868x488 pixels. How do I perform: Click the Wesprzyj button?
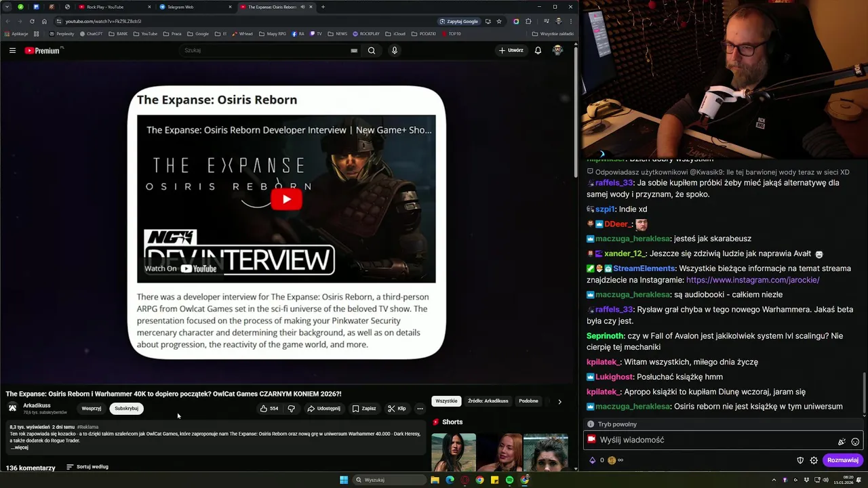pos(92,409)
